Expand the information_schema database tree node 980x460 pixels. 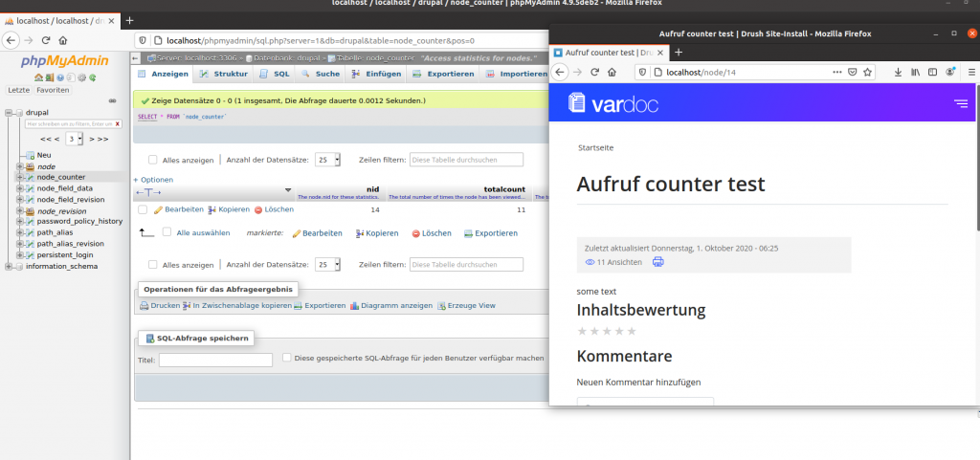coord(8,267)
